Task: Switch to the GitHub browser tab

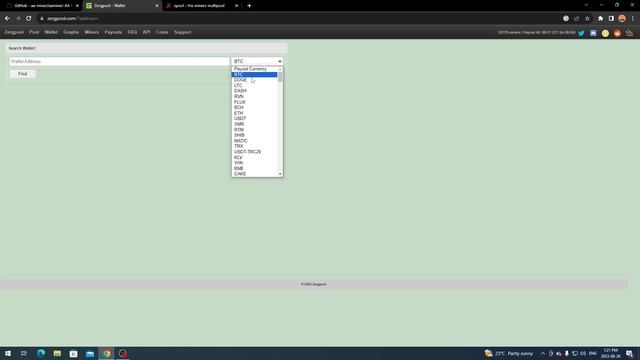Action: click(41, 6)
